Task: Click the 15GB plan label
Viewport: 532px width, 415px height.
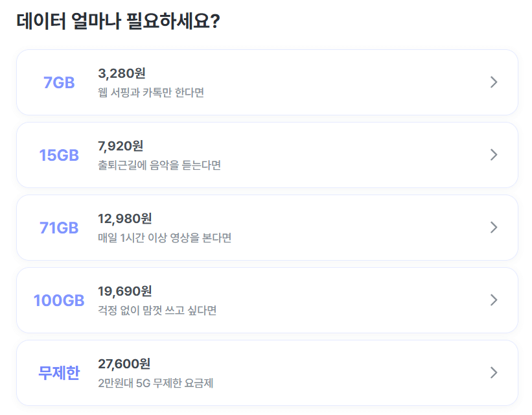Action: click(x=59, y=155)
